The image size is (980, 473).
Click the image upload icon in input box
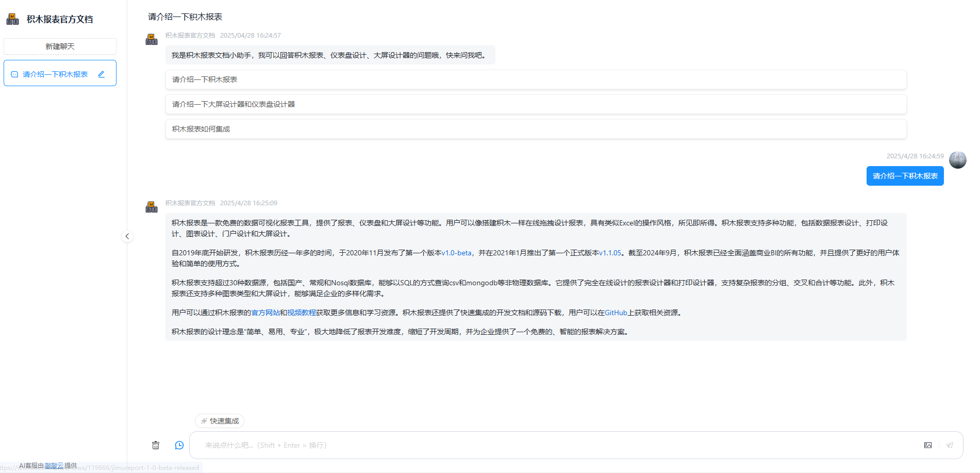tap(928, 445)
